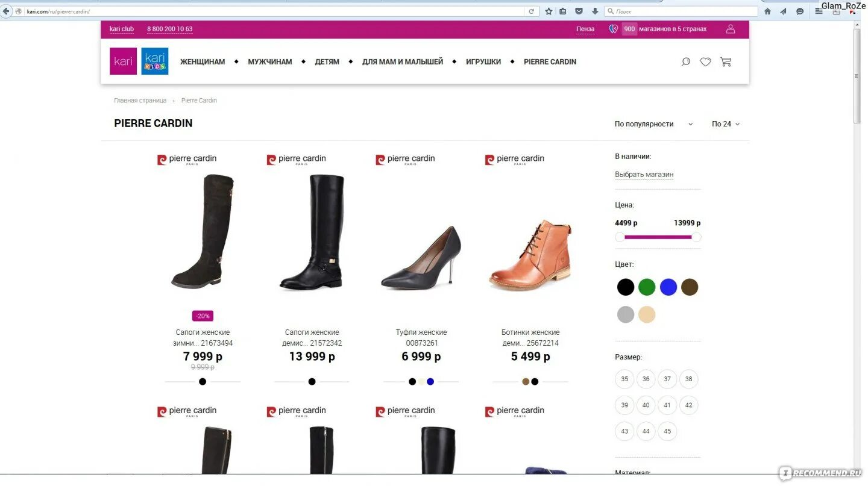Choose blue color dot under Туфли женские
Screen dimensions: 868x486
[x=430, y=382]
